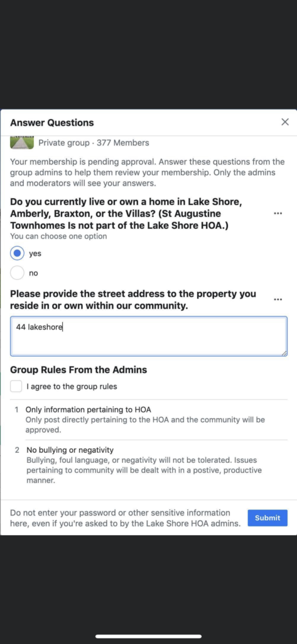Image resolution: width=297 pixels, height=644 pixels.
Task: Click the 'Group Rules From the Admins' heading
Action: (x=78, y=370)
